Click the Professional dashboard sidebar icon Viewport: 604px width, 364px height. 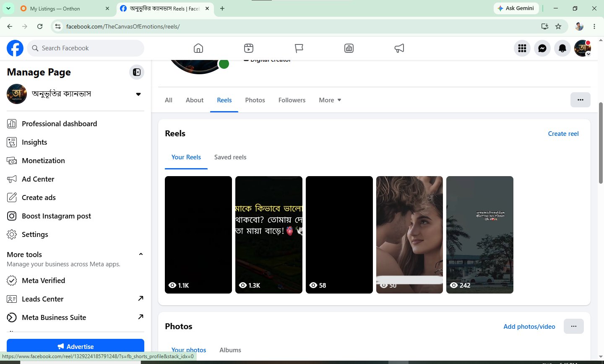pyautogui.click(x=12, y=124)
